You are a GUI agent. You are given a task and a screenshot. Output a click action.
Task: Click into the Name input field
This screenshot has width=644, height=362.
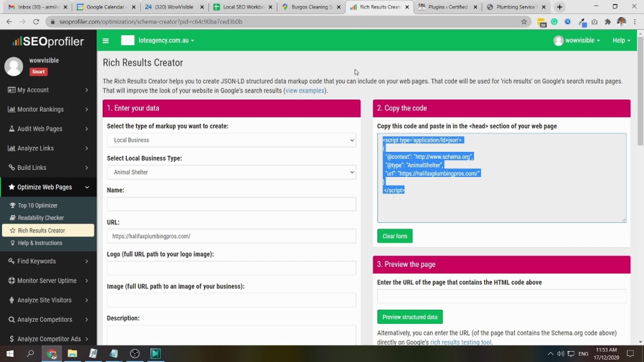click(231, 204)
